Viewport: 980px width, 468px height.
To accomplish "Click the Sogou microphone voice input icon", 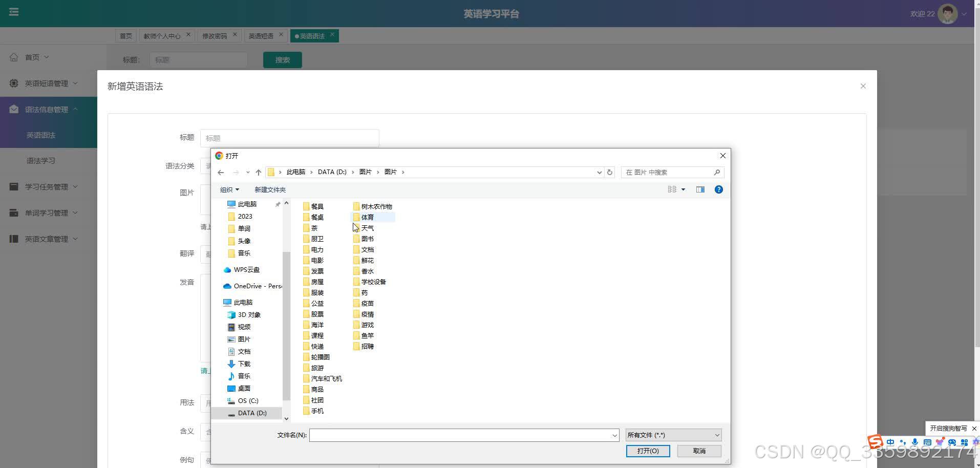I will tap(915, 442).
